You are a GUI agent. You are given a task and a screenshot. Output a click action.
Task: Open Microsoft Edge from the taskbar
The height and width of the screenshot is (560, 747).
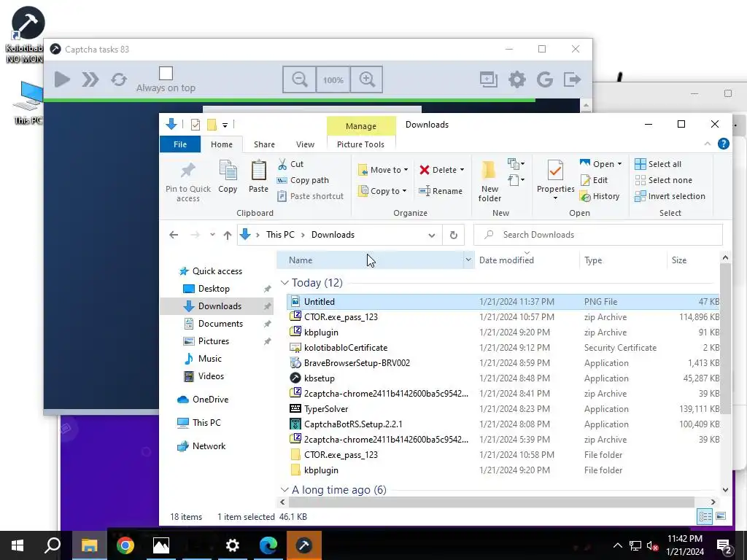(268, 545)
